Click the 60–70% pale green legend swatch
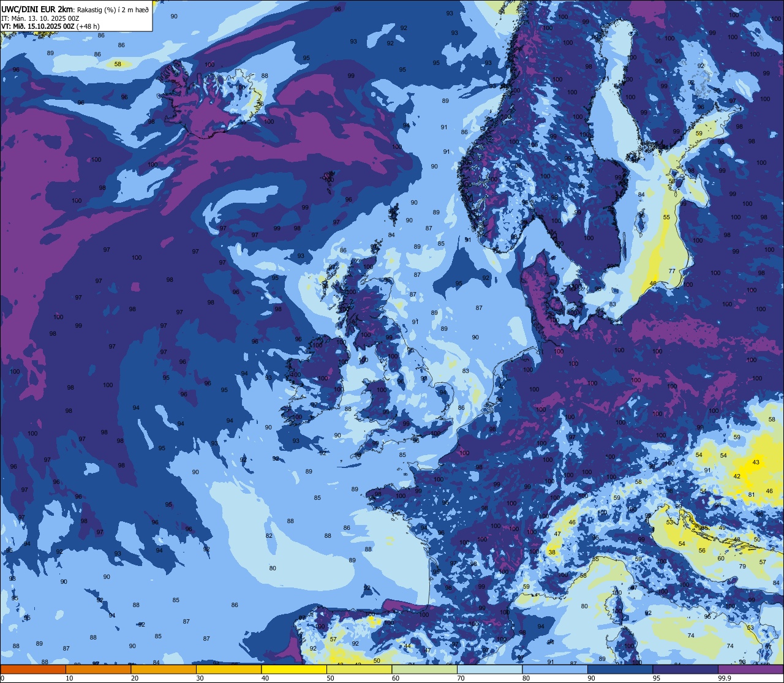This screenshot has height=683, width=784. click(x=424, y=670)
